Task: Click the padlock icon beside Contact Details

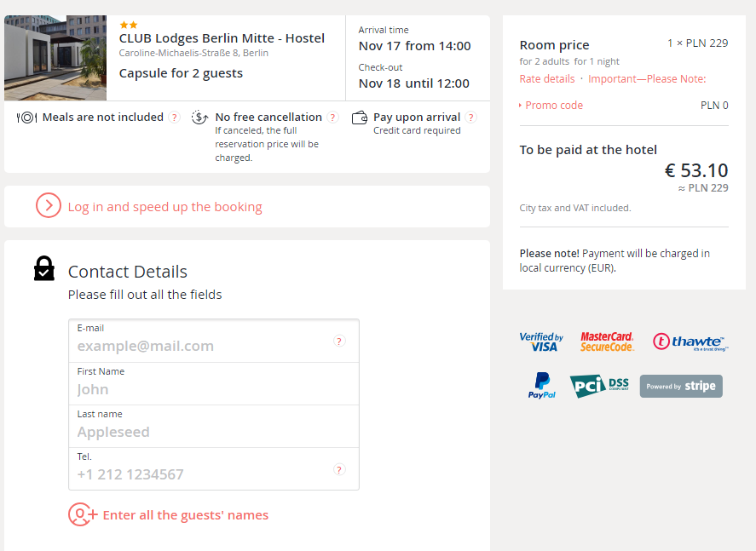Action: pos(44,269)
